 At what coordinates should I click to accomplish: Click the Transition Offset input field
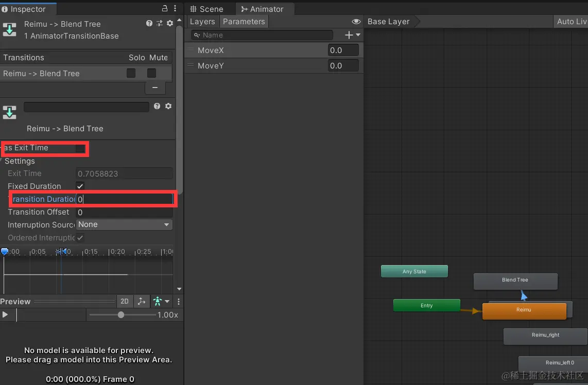click(x=124, y=212)
